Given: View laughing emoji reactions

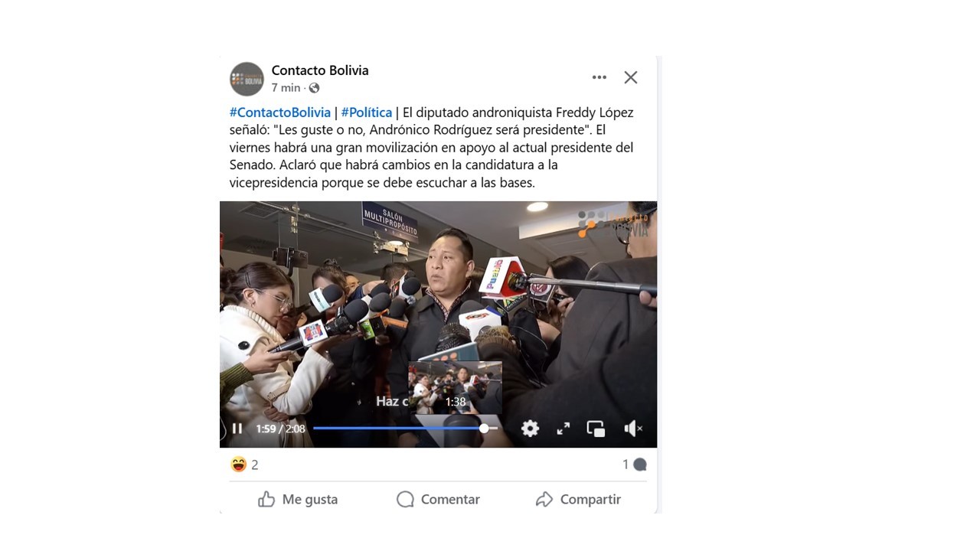Looking at the screenshot, I should [x=239, y=465].
